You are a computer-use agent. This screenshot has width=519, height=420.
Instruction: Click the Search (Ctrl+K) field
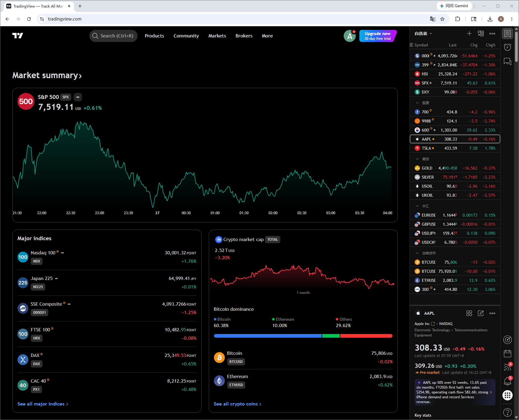[x=113, y=36]
